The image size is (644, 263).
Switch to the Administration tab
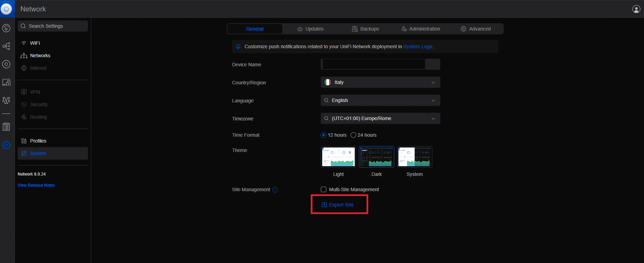(x=421, y=29)
